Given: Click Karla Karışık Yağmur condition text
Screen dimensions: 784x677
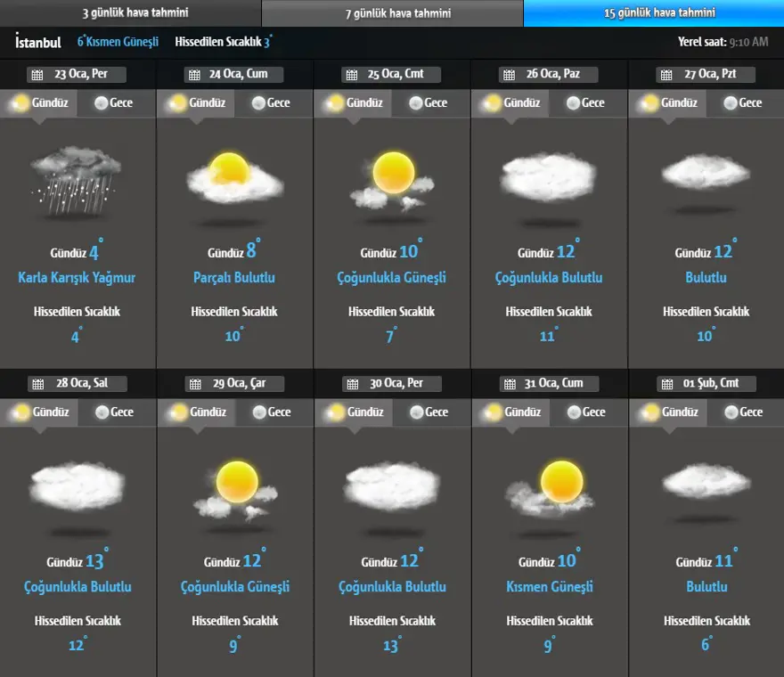Looking at the screenshot, I should point(77,278).
